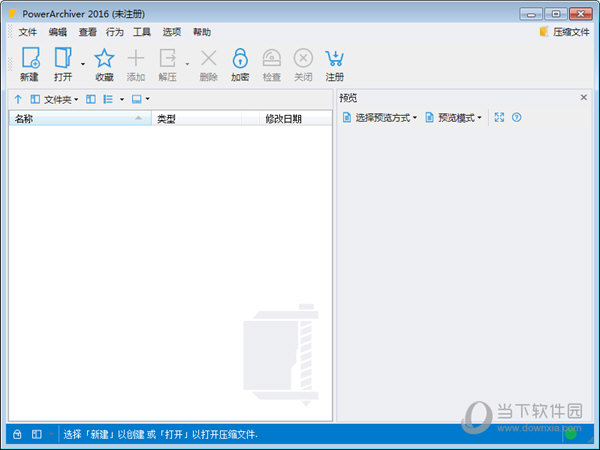Open the 选择预览方式 dropdown
The image size is (600, 450).
pos(380,117)
